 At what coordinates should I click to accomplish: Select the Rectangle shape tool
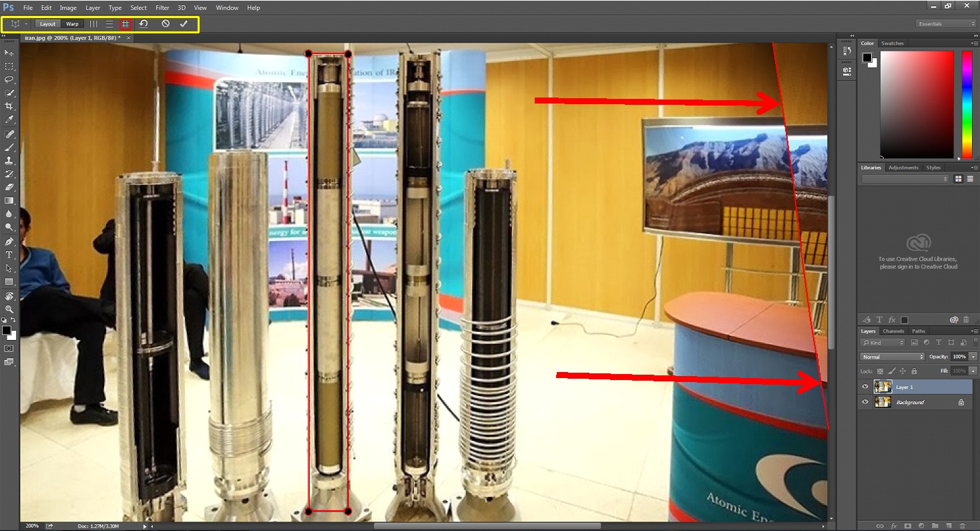(9, 282)
